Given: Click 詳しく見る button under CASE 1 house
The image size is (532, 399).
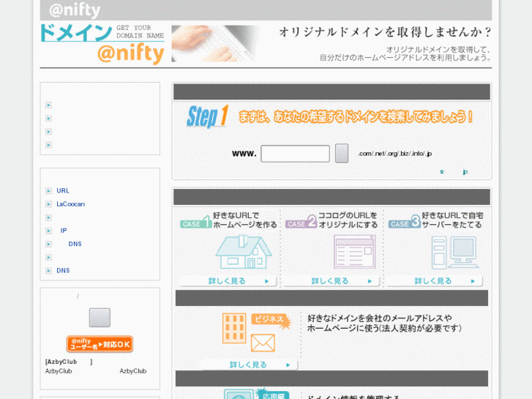Looking at the screenshot, I should [x=228, y=281].
